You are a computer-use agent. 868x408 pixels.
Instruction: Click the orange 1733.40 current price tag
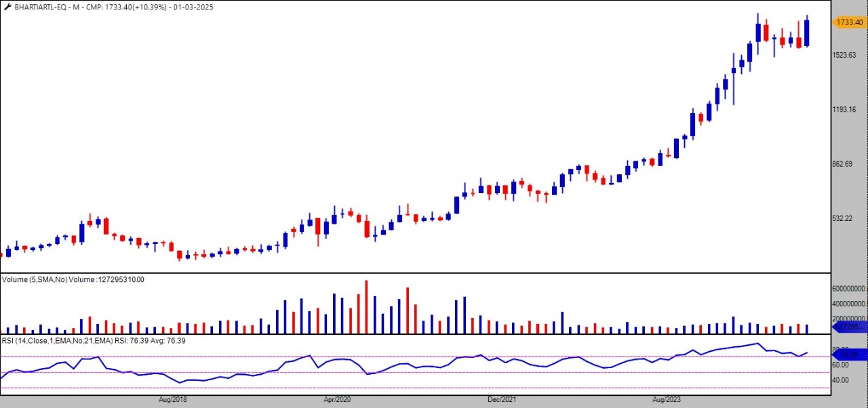pyautogui.click(x=848, y=22)
